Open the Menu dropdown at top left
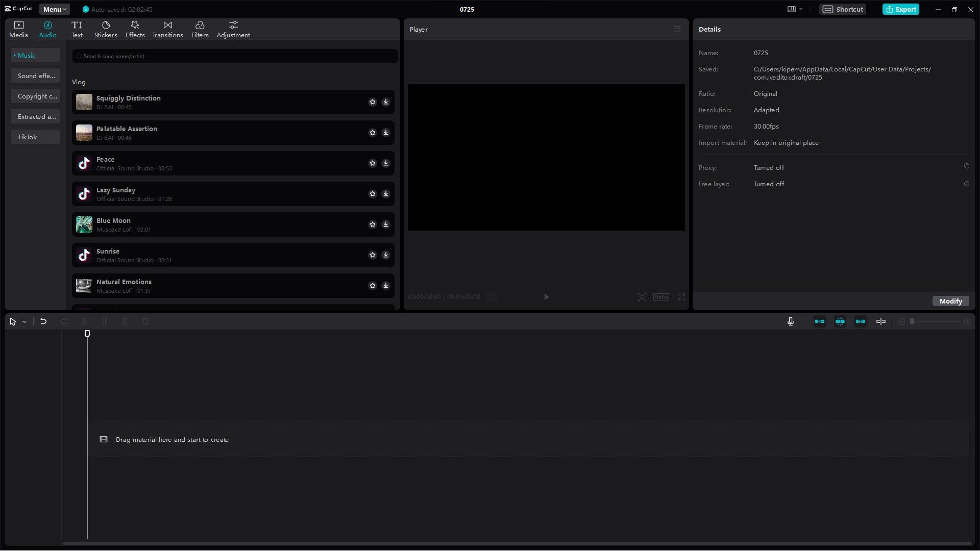The width and height of the screenshot is (980, 551). pos(54,9)
